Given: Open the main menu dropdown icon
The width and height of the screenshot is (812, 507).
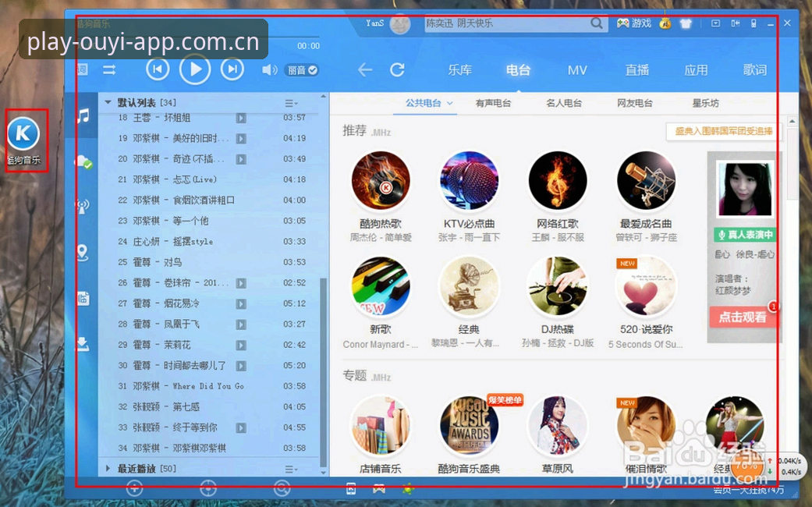Looking at the screenshot, I should [716, 23].
